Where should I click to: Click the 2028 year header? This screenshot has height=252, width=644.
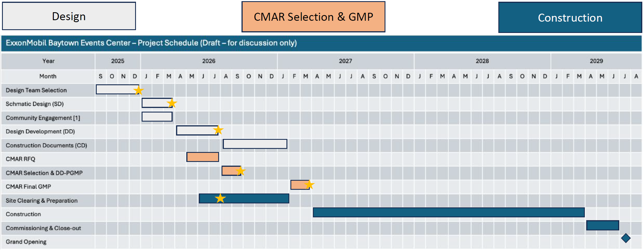point(482,61)
